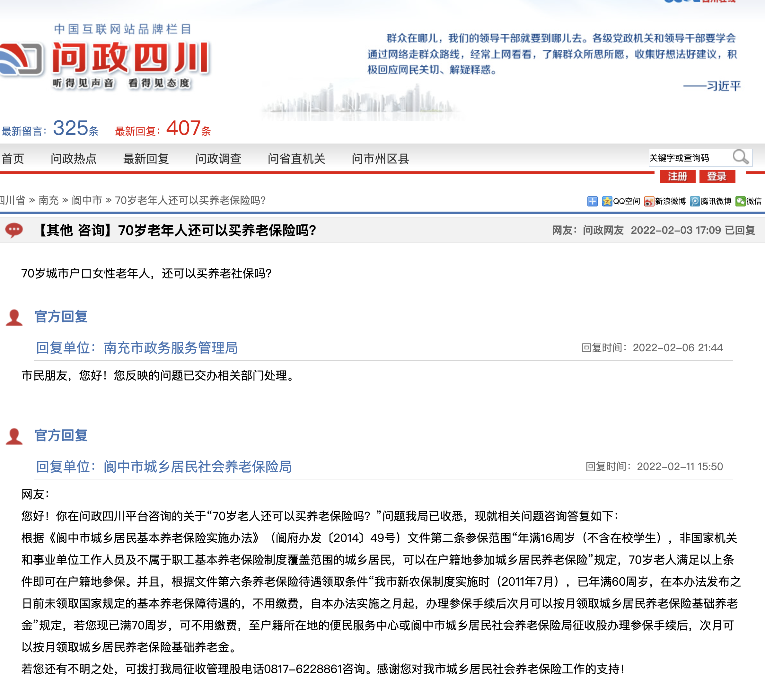Click reply time 2022-02-06 21:44
The height and width of the screenshot is (700, 765).
tap(678, 347)
